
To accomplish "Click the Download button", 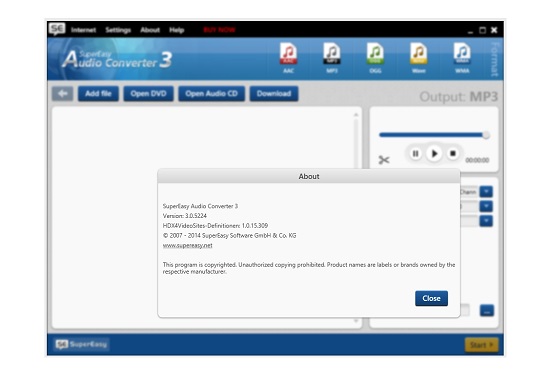I will 274,94.
